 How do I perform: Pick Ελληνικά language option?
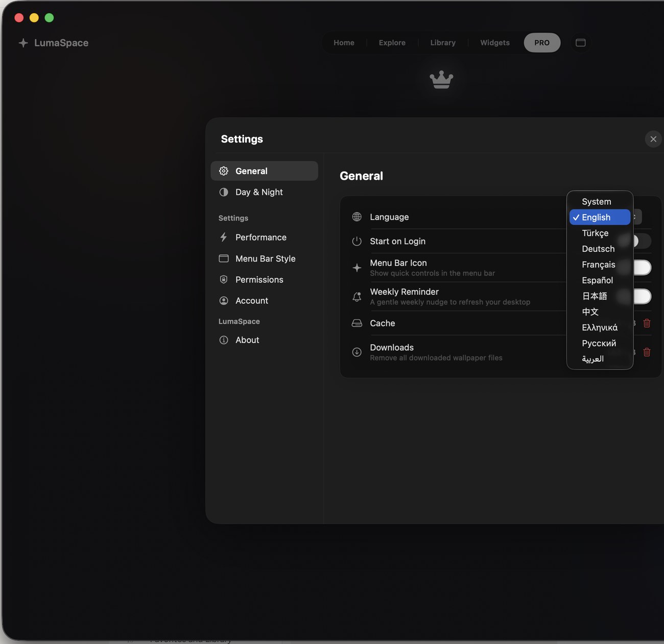[600, 327]
